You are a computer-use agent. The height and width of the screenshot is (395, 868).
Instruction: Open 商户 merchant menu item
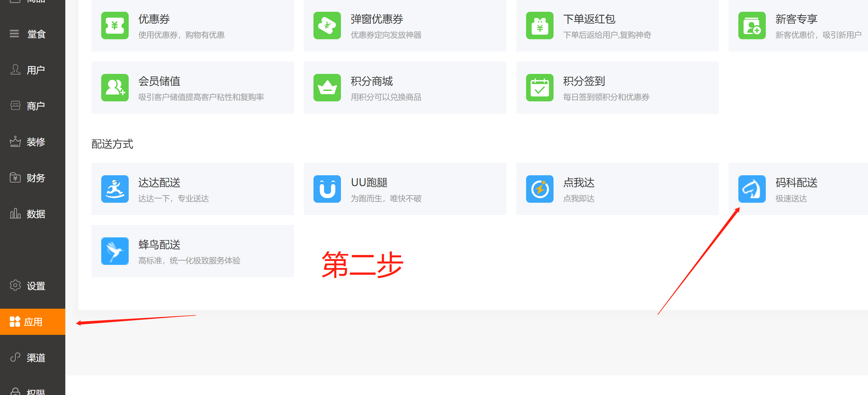point(32,106)
